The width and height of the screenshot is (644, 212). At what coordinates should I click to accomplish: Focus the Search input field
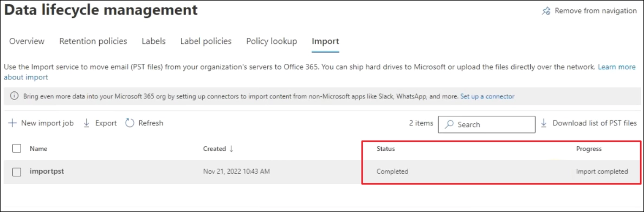point(486,124)
